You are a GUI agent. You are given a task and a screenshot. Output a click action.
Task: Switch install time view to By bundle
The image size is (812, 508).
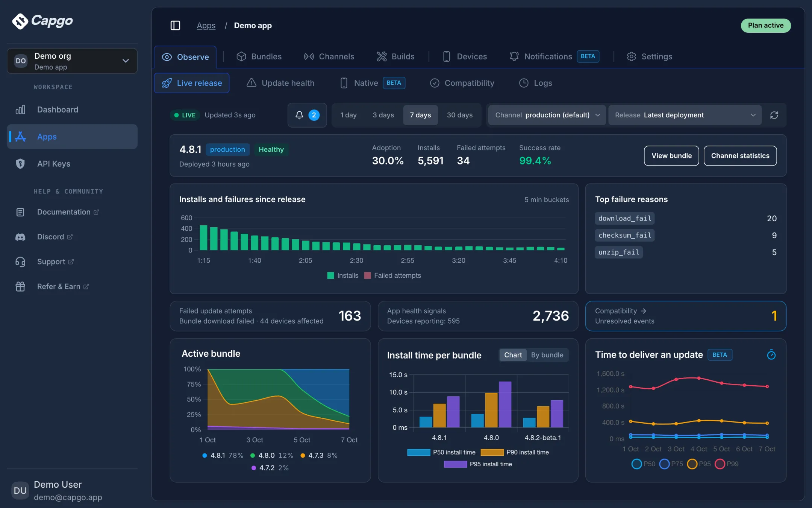(x=547, y=355)
